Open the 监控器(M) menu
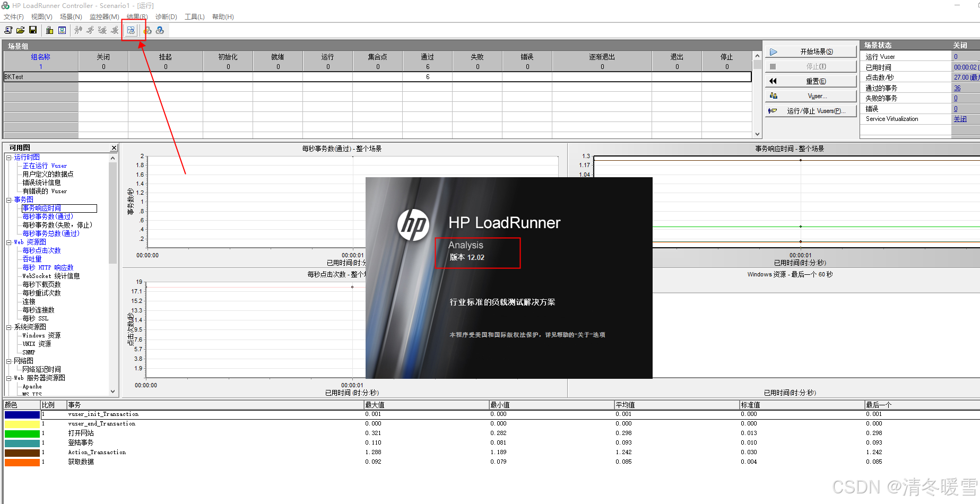The image size is (980, 504). (105, 17)
